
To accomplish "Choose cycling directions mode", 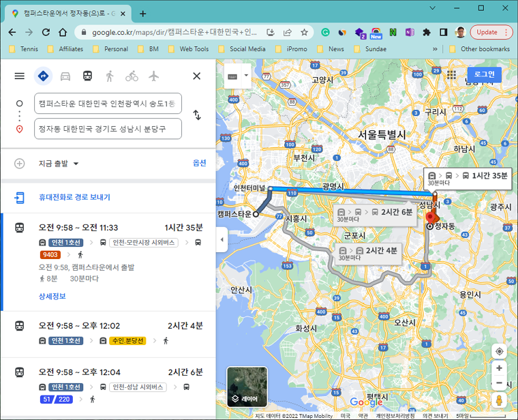I will point(132,76).
